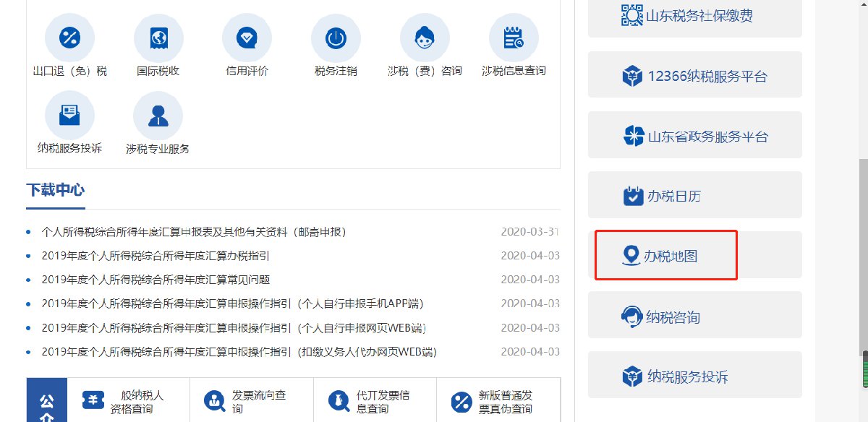
Task: Select the 下载中心 section heading tab
Action: [x=56, y=190]
